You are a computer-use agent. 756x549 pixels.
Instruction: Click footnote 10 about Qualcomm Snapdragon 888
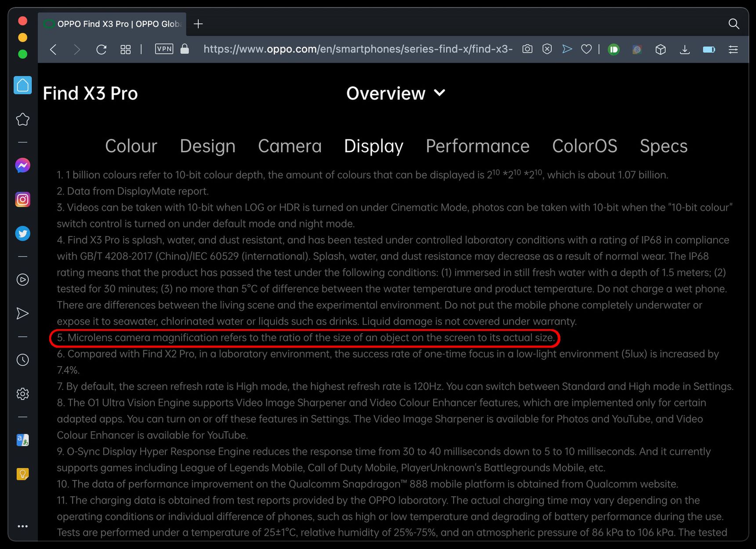pos(367,484)
